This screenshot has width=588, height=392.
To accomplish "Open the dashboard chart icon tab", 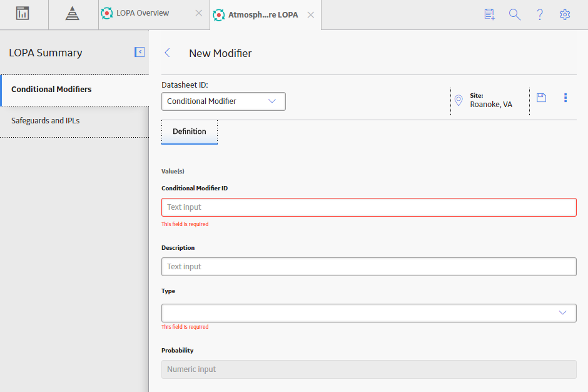I will (23, 14).
